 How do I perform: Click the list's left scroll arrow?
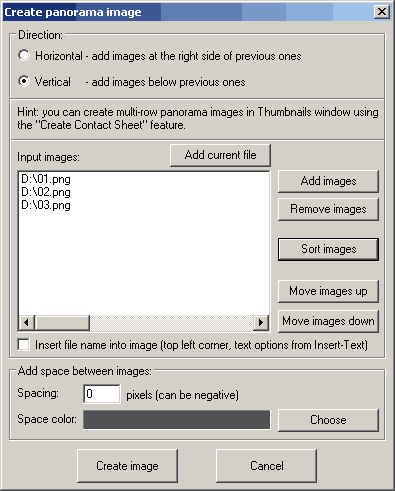click(27, 323)
